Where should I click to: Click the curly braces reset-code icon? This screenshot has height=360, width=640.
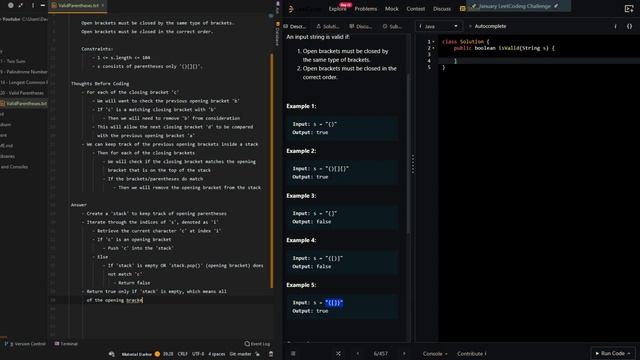tap(629, 27)
